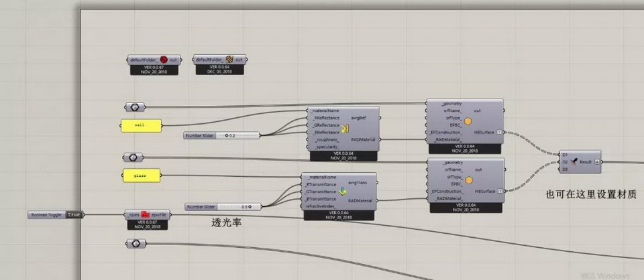Screen dimensions: 644x280
Task: Click the Merge component's bird icon
Action: click(574, 161)
